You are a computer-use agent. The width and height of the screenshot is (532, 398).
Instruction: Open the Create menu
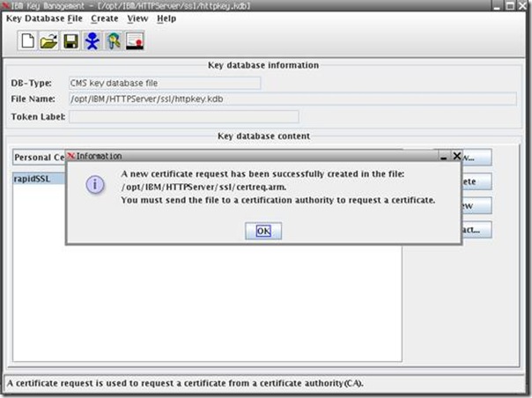pos(105,18)
